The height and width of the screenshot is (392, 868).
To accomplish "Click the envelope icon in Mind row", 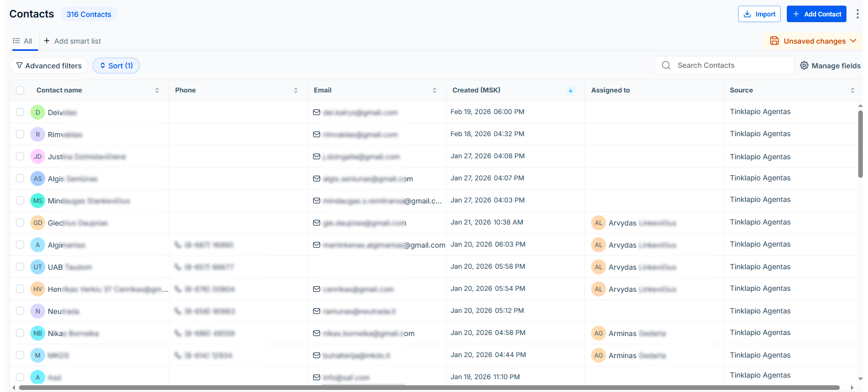I will pos(316,201).
